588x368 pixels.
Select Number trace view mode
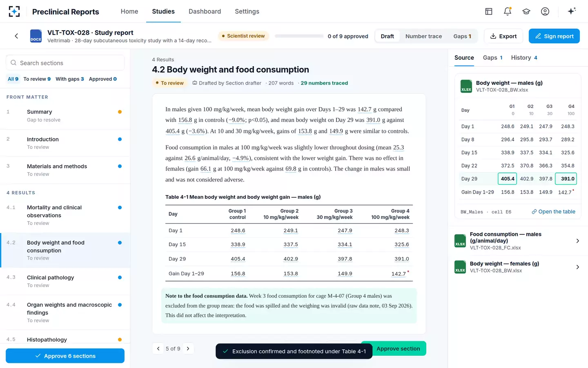[x=423, y=36]
